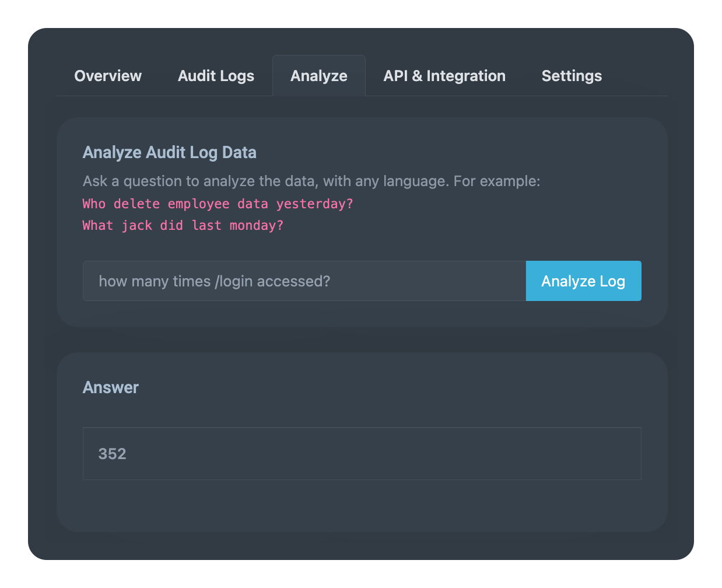Viewport: 722px width, 588px height.
Task: Open the Audit Logs tab
Action: pos(216,76)
